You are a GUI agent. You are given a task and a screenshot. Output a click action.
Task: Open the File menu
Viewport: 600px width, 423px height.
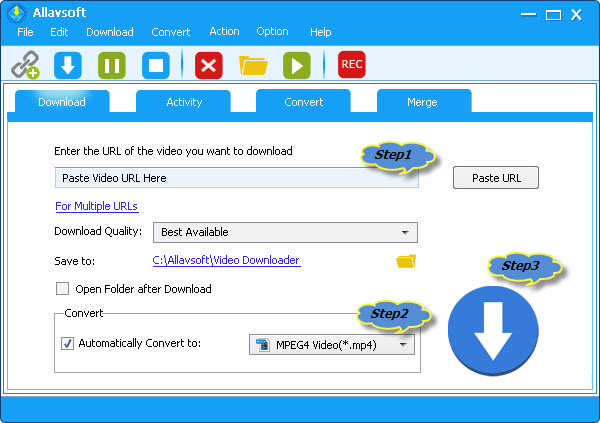pyautogui.click(x=25, y=32)
